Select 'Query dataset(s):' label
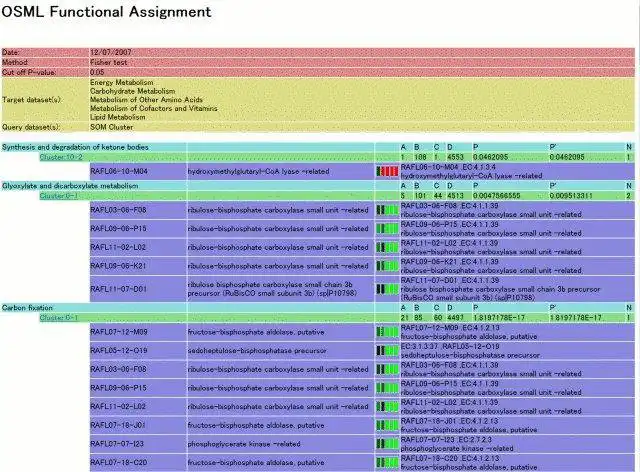This screenshot has height=472, width=640. pyautogui.click(x=31, y=127)
